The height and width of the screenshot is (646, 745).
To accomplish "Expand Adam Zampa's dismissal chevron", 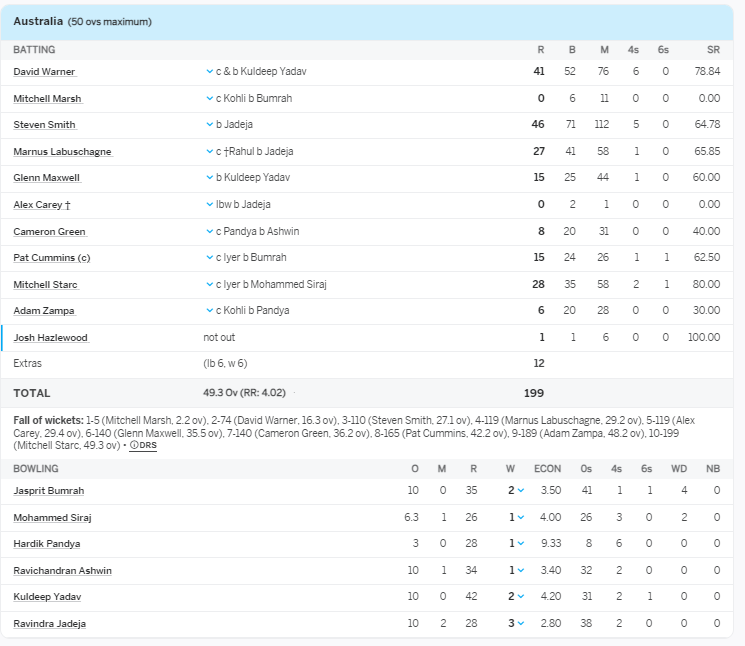I will point(209,311).
